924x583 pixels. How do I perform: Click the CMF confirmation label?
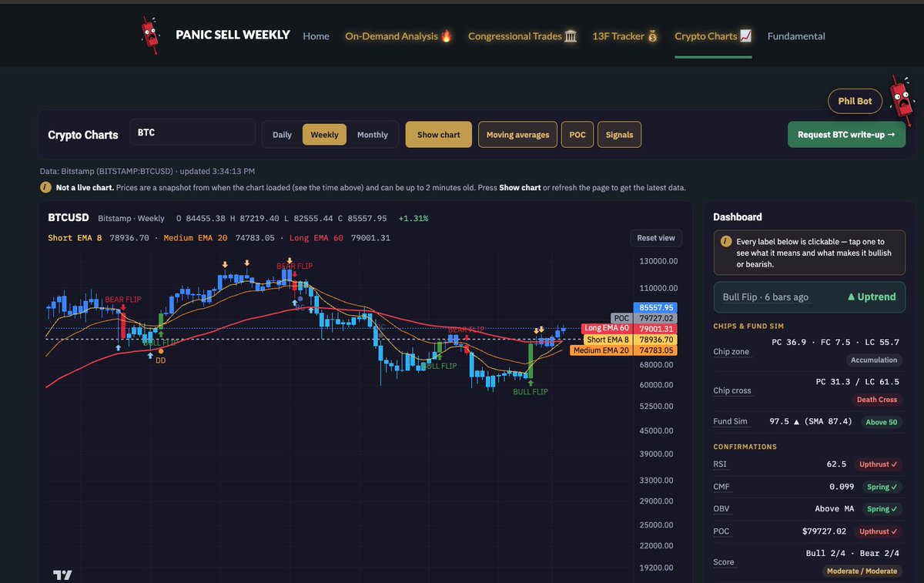721,487
